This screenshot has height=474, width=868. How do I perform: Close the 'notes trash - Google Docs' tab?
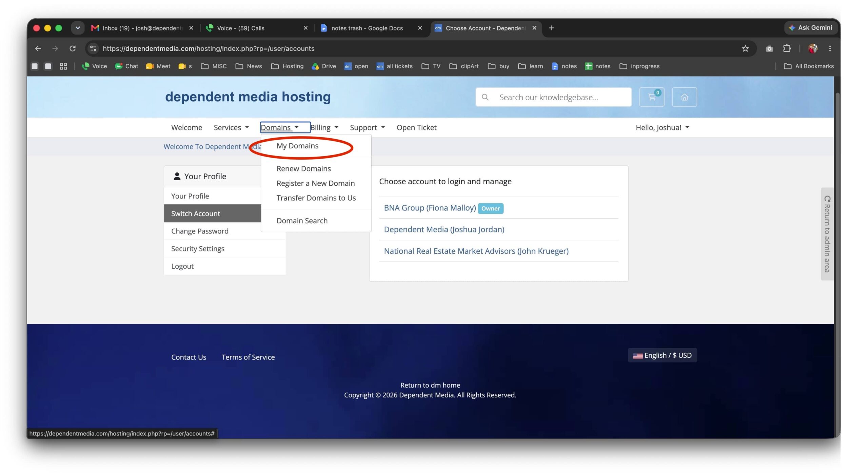420,28
